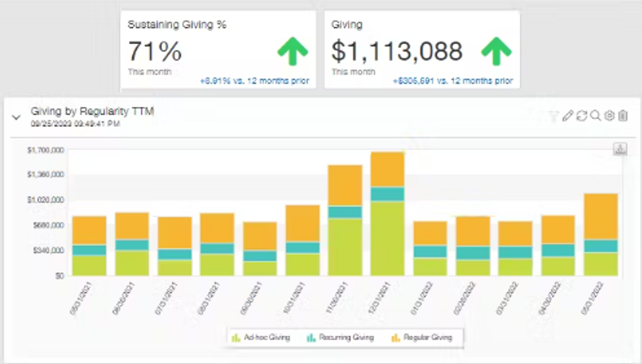Image resolution: width=642 pixels, height=364 pixels.
Task: Click the green Ad-hoc segment of the 11/30/2021 bar
Action: [345, 247]
